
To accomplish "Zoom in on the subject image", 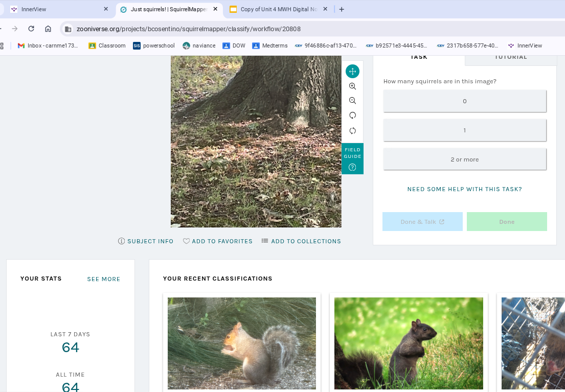I will tap(352, 86).
